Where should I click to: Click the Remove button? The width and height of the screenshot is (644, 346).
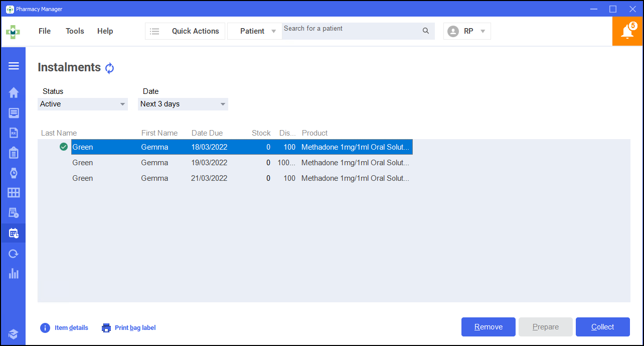(488, 327)
